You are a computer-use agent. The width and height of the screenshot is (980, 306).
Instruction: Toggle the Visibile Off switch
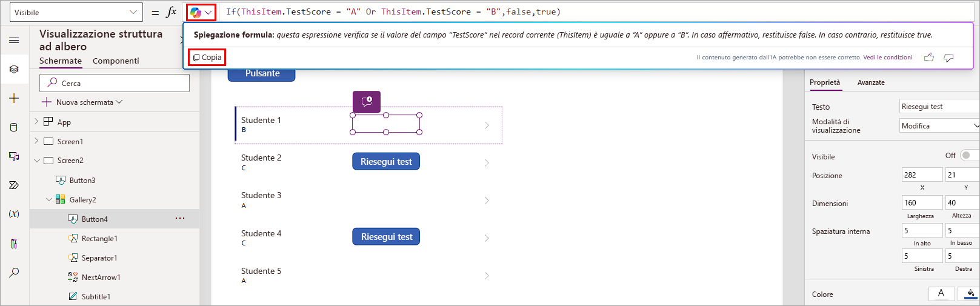970,156
